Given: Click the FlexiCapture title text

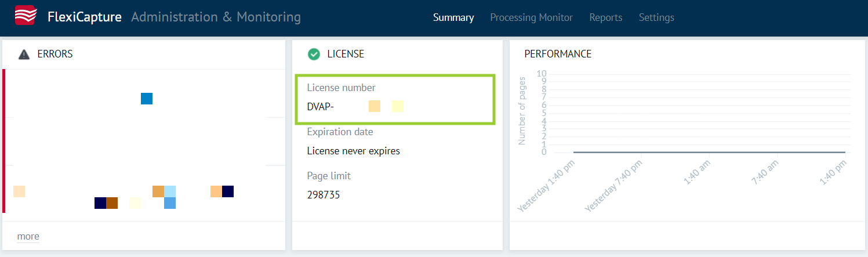Looking at the screenshot, I should pos(85,17).
